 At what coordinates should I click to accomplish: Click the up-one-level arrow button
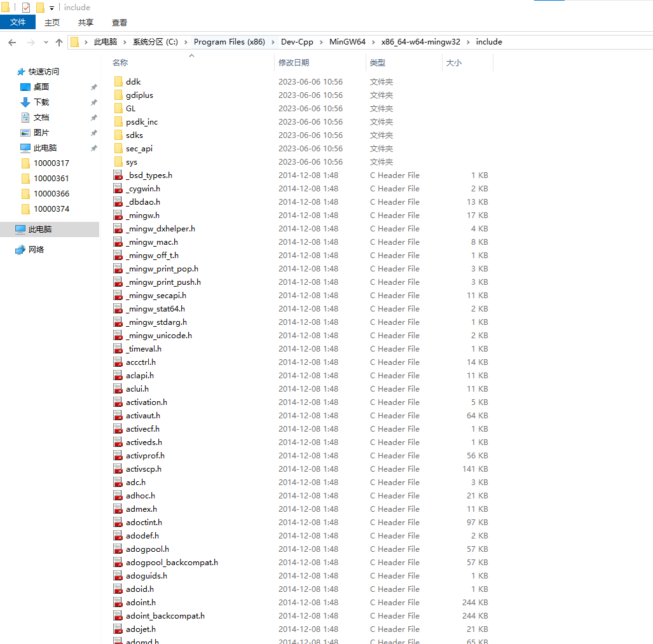click(59, 42)
